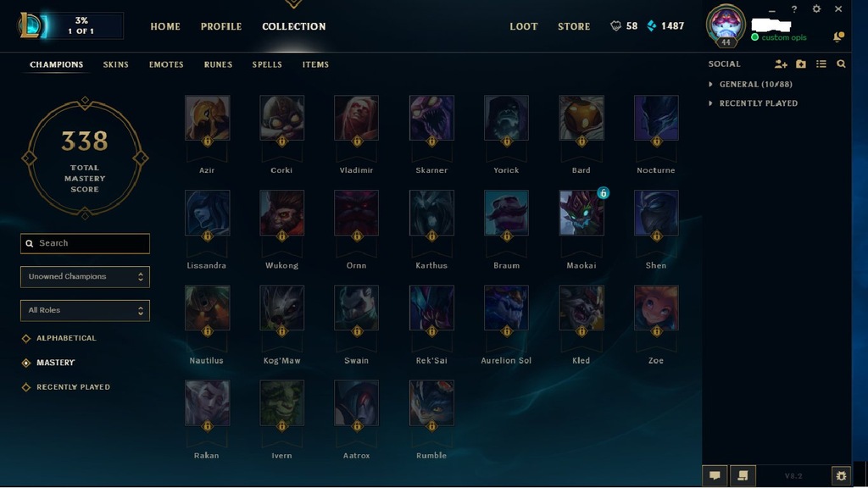This screenshot has width=868, height=488.
Task: Open the Store page
Action: 574,26
